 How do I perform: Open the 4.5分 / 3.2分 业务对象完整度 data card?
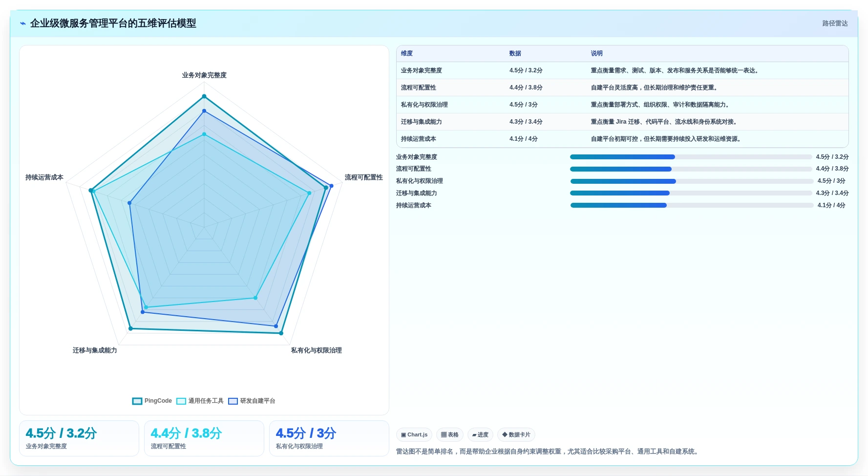click(79, 438)
